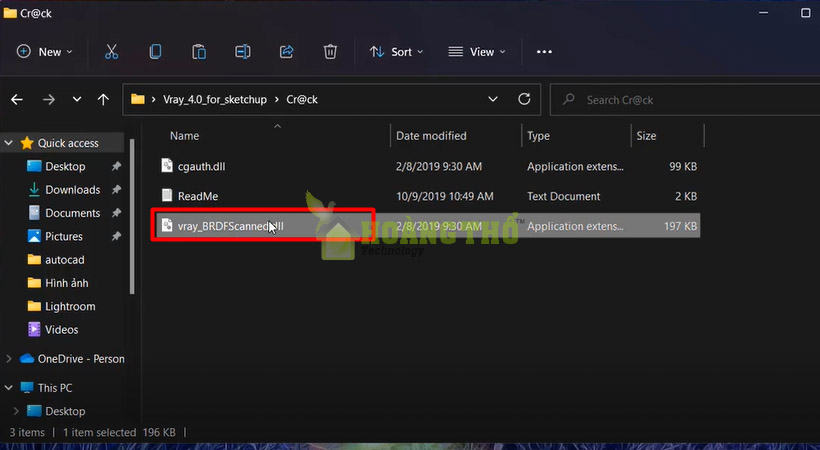The width and height of the screenshot is (820, 450).
Task: Click the folder icon in address bar
Action: [x=138, y=99]
